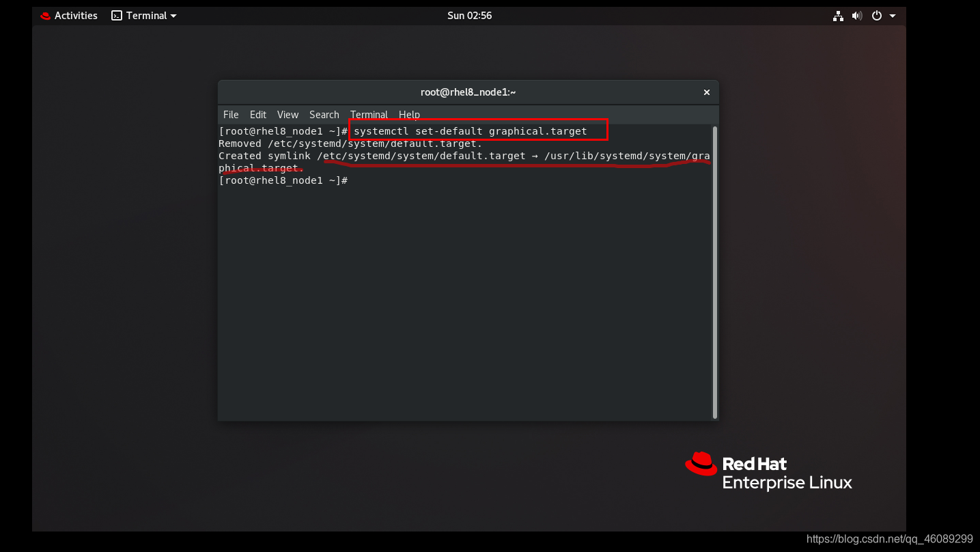Click the line 'Removed /etc/systemd/system/default.target.'
Viewport: 980px width, 552px height.
(x=350, y=143)
